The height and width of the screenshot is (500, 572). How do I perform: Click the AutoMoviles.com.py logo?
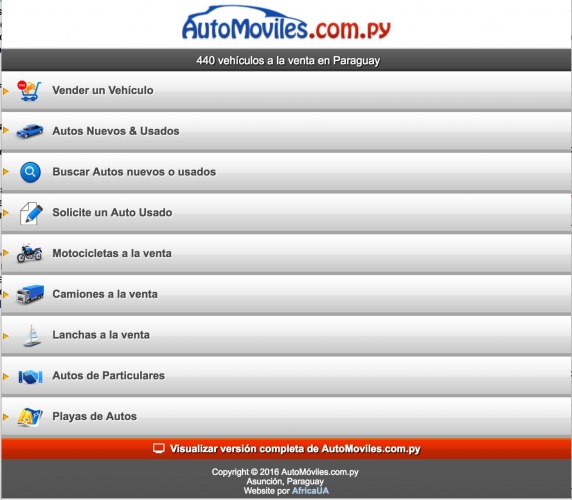[x=286, y=23]
